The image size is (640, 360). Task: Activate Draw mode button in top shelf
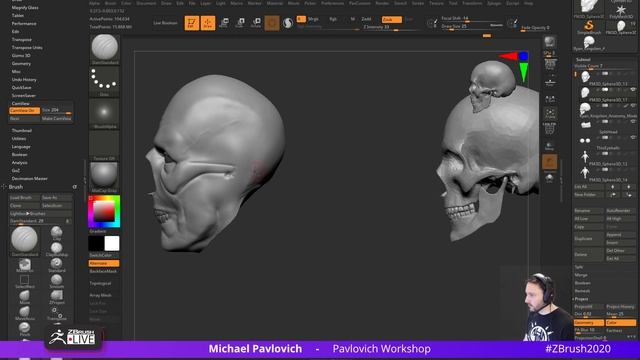pyautogui.click(x=208, y=23)
